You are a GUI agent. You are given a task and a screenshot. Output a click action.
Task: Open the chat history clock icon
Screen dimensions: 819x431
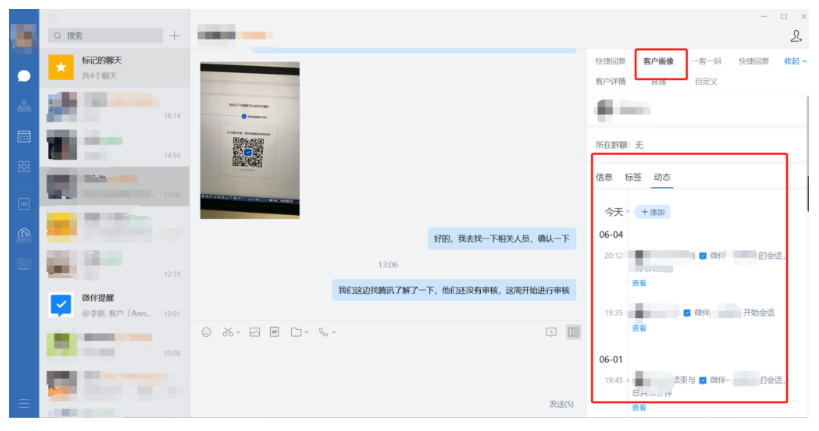click(x=551, y=332)
